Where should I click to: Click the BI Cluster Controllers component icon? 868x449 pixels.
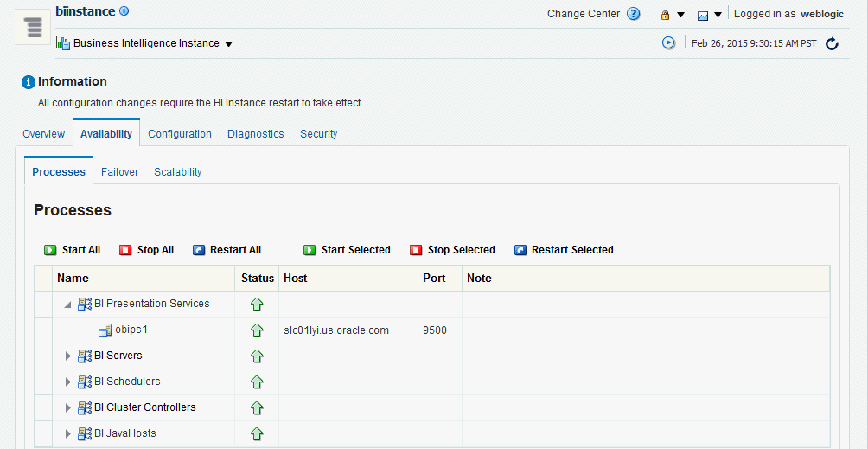(85, 408)
